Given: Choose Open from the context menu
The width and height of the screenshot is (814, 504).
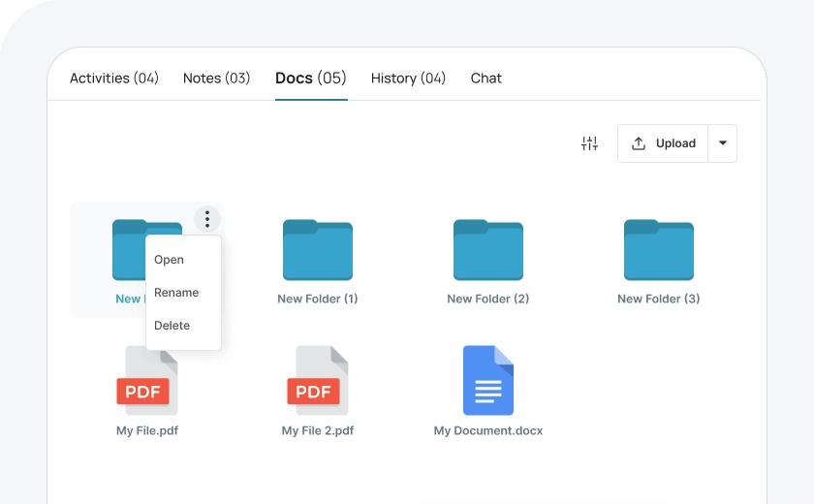Looking at the screenshot, I should coord(169,260).
